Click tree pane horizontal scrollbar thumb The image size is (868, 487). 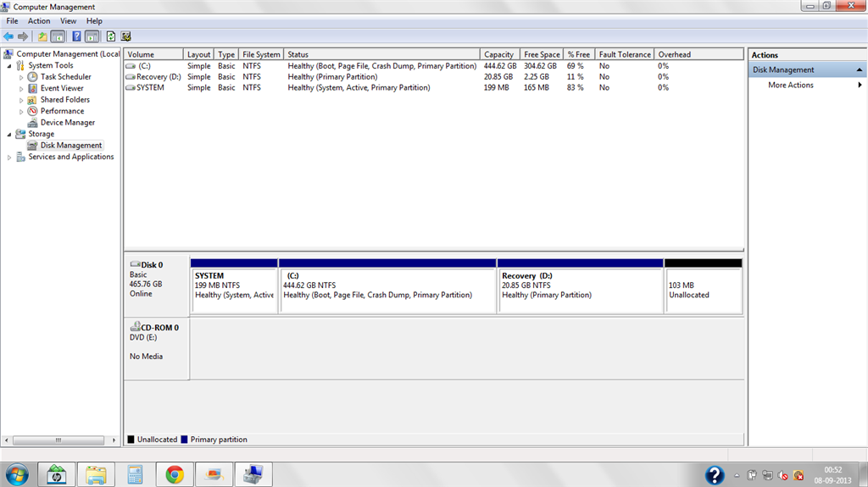pos(58,440)
